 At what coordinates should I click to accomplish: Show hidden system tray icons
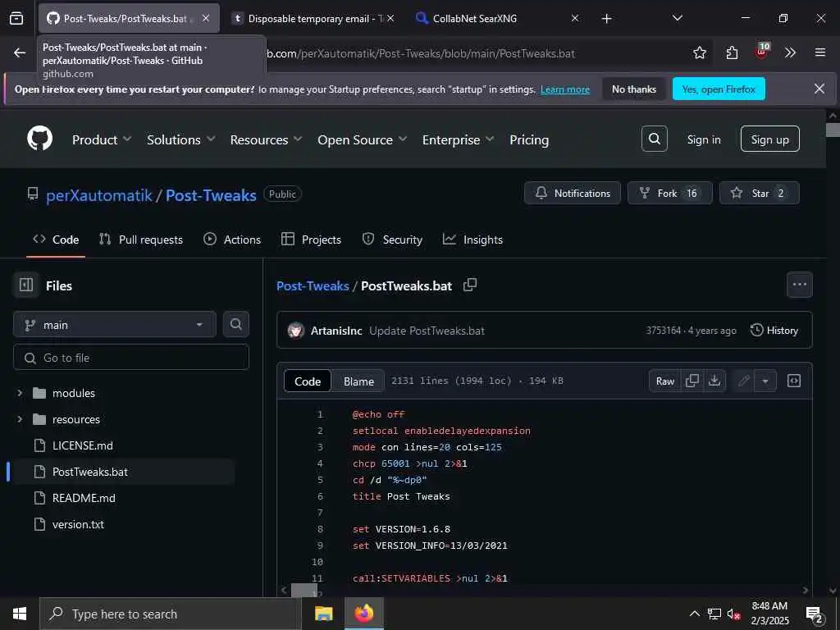[694, 614]
